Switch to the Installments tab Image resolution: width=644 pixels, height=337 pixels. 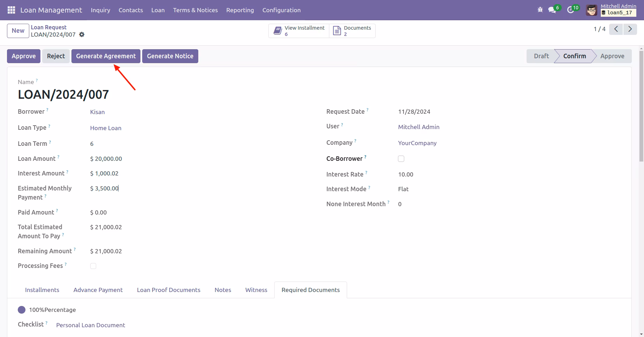coord(42,290)
